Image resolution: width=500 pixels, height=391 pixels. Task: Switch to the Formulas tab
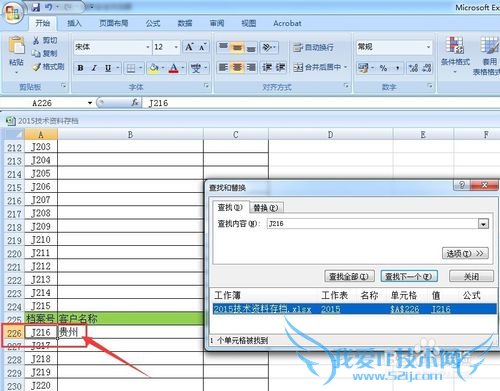(x=153, y=23)
